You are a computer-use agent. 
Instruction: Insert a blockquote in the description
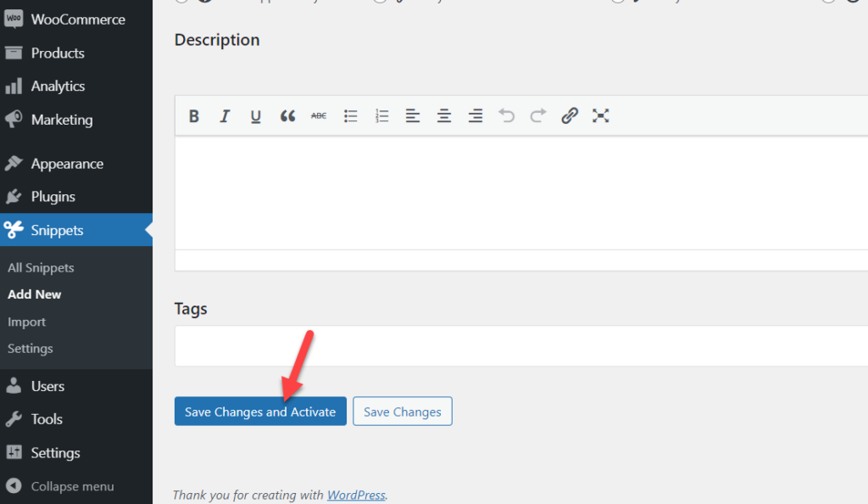click(x=287, y=115)
